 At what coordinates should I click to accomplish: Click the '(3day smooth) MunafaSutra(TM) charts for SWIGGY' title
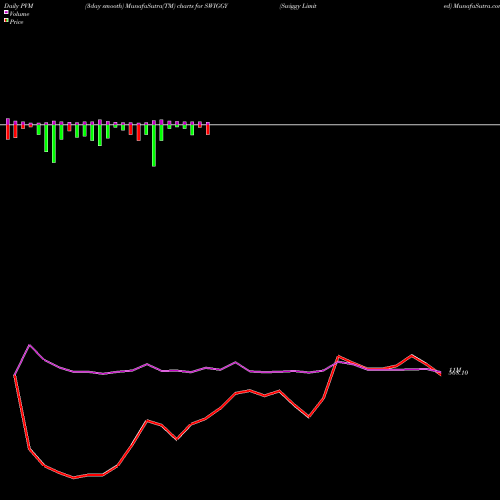click(156, 6)
